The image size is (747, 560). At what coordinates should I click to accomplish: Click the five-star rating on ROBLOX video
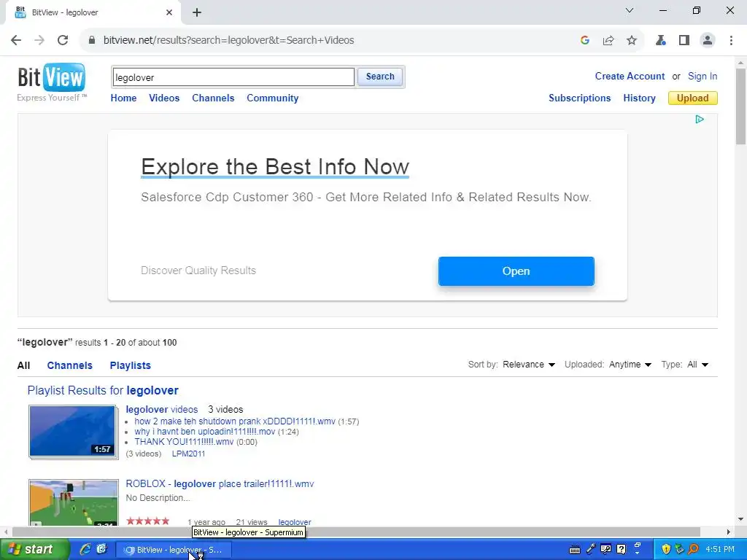tap(147, 521)
